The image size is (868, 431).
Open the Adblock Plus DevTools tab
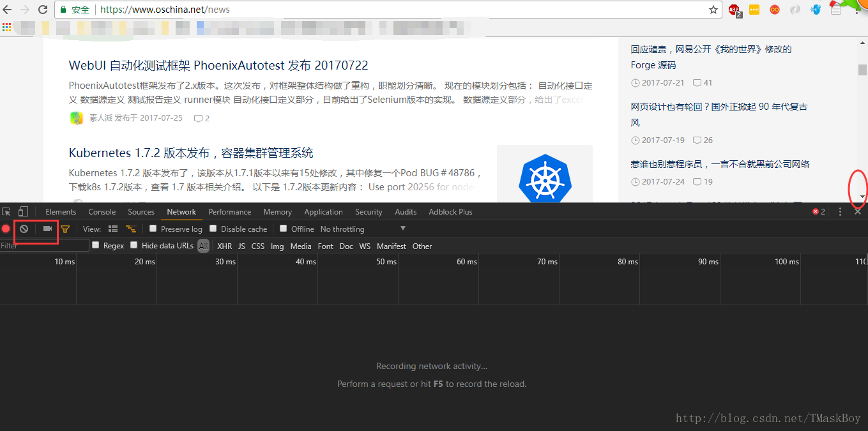(x=450, y=212)
